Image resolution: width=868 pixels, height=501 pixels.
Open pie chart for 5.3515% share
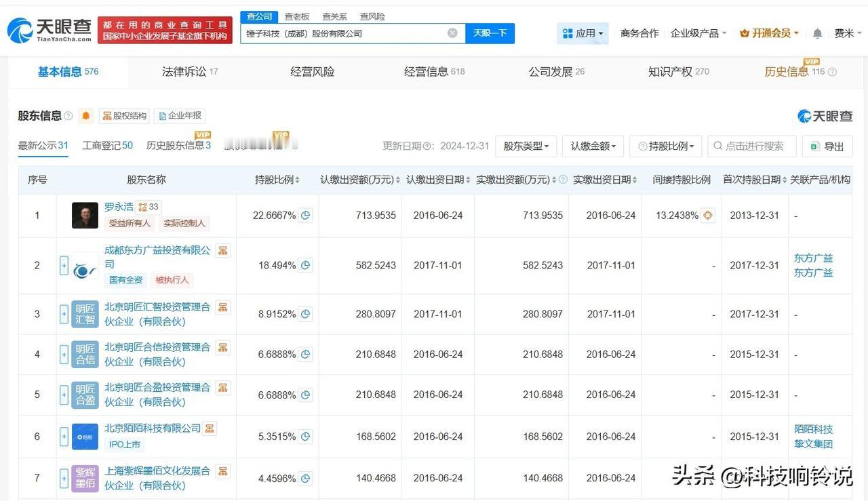[x=306, y=437]
